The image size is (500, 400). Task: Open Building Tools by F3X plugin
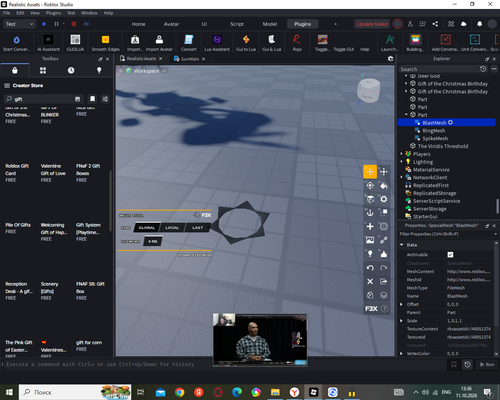pyautogui.click(x=415, y=43)
